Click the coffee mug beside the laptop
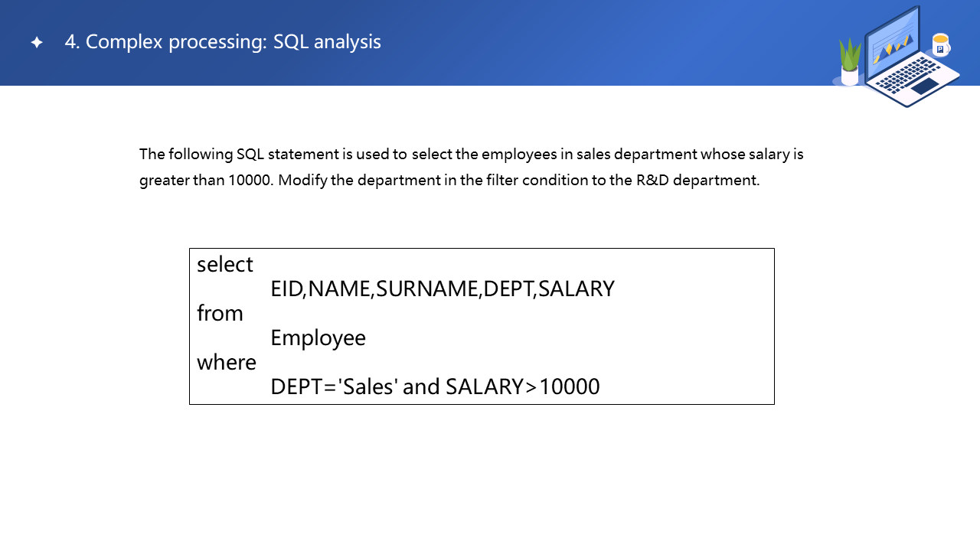 pos(940,45)
